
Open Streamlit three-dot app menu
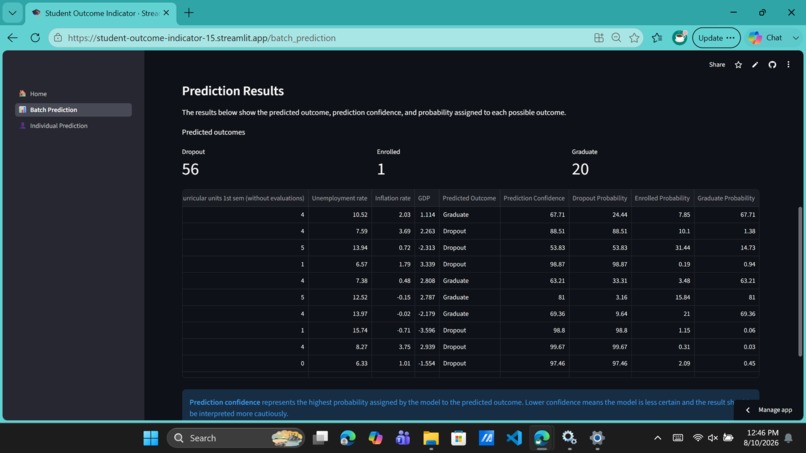click(788, 65)
